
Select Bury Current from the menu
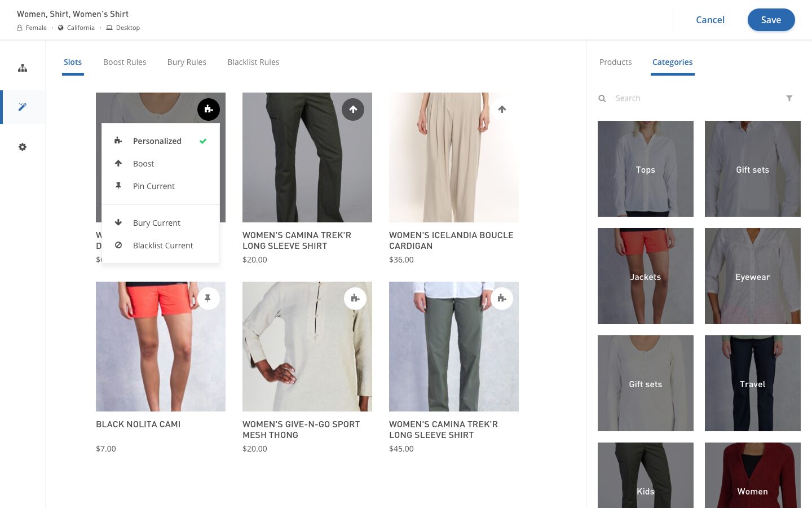pos(161,223)
